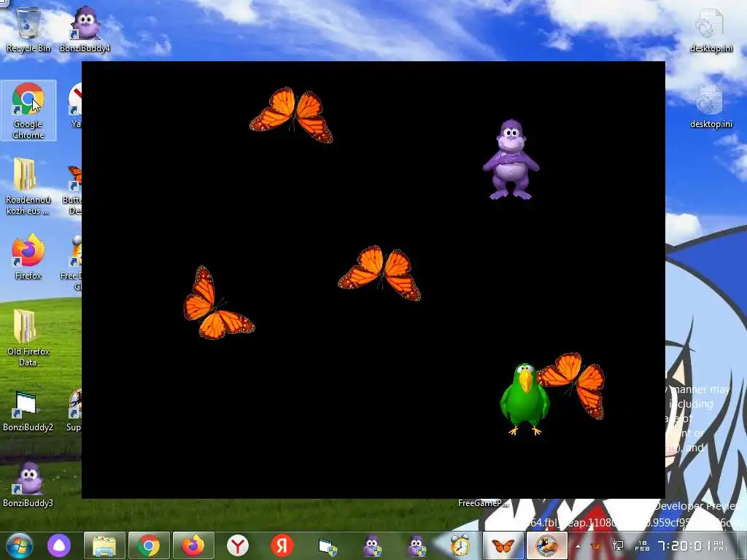Click the butterfly overlapping the green parrot
This screenshot has height=560, width=747.
(x=578, y=384)
